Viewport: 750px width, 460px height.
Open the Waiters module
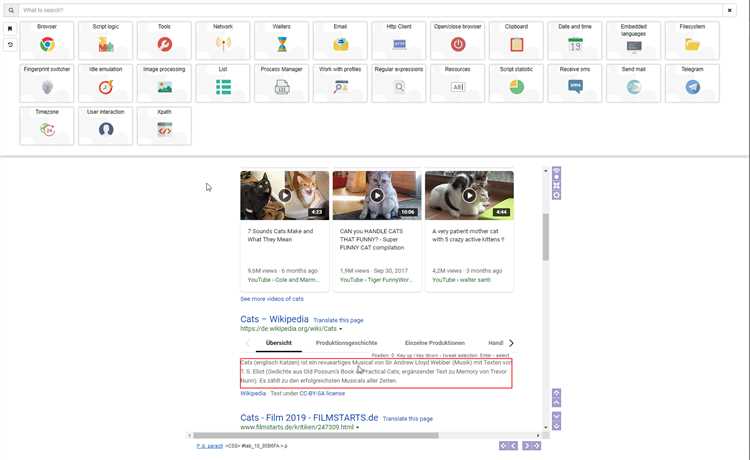point(282,40)
